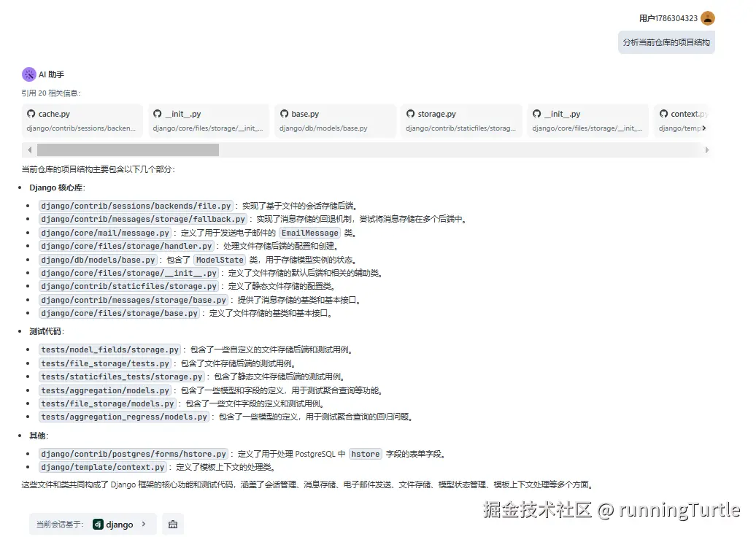Click django/contrib/postgres/forms/hstore.py path
This screenshot has height=537, width=756.
coord(134,454)
